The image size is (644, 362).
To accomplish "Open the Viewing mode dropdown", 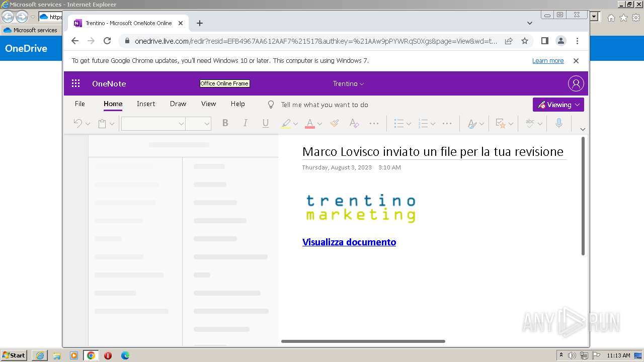I will click(x=558, y=105).
